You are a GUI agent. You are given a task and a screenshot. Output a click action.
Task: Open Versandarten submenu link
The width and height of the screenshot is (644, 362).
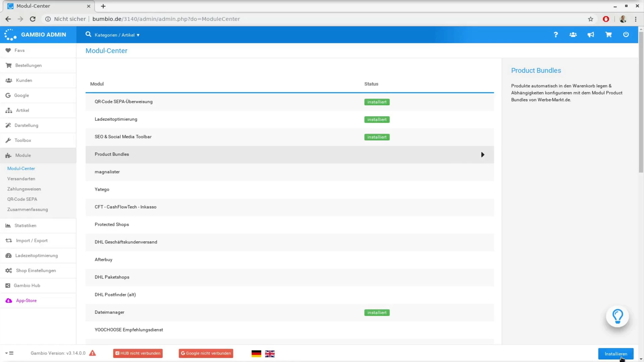(21, 179)
